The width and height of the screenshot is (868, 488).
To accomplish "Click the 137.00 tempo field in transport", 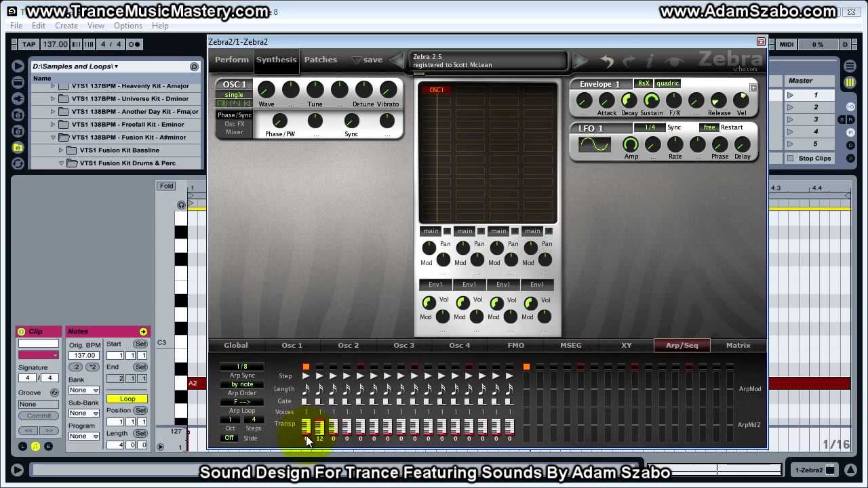I will point(55,45).
